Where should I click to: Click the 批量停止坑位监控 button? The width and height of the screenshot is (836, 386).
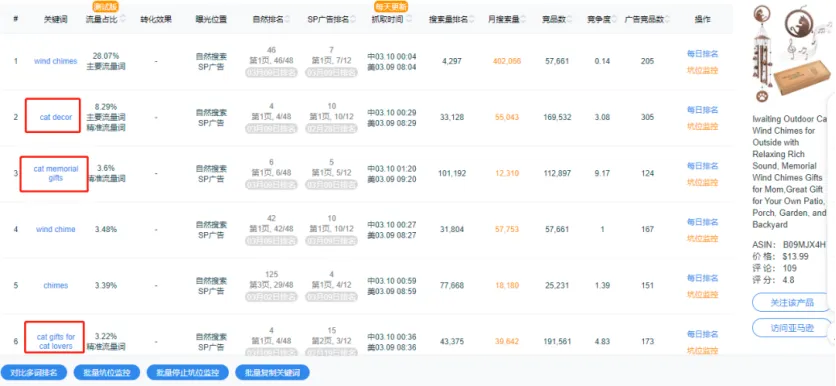coord(188,372)
